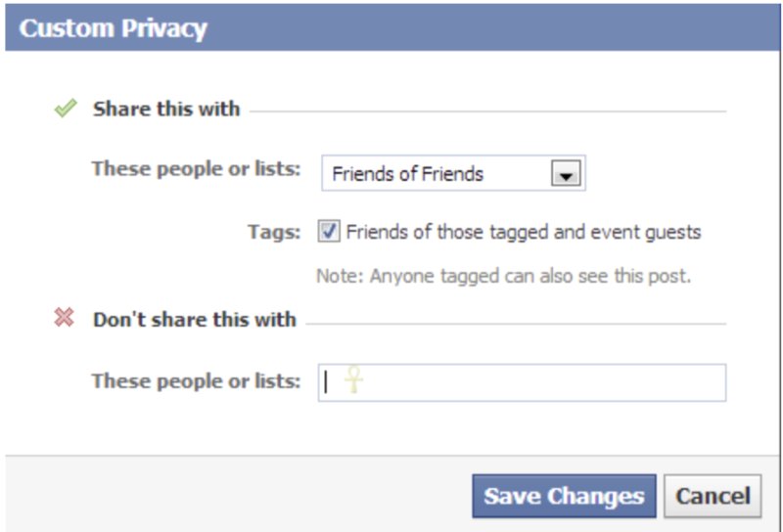Click 'These people or lists' label under Don't share
The width and height of the screenshot is (783, 532).
click(x=196, y=380)
